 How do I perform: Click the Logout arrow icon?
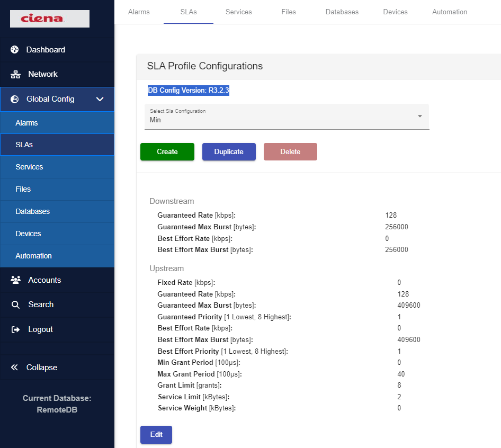click(15, 329)
